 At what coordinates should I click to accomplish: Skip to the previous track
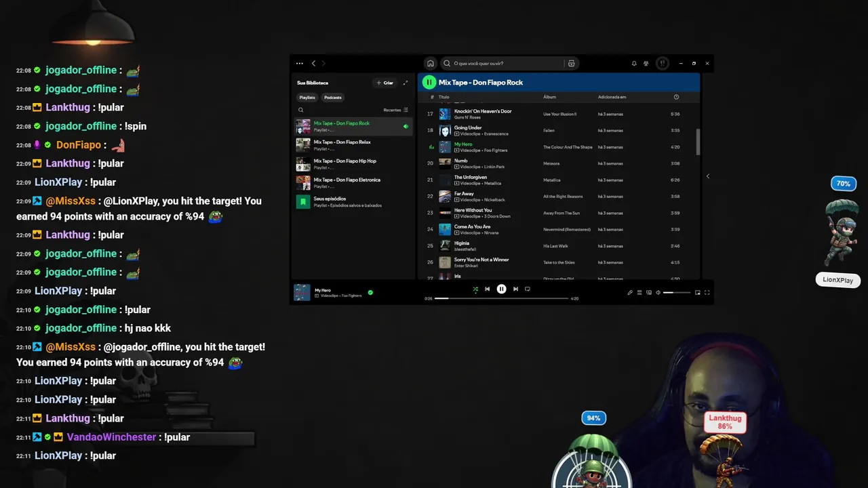pyautogui.click(x=487, y=289)
